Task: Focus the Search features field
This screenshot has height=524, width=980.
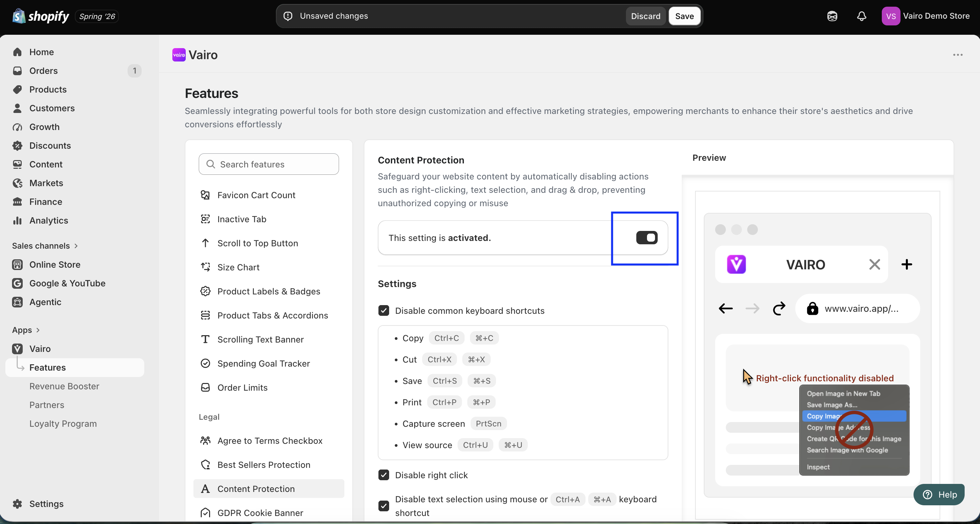Action: pos(269,164)
